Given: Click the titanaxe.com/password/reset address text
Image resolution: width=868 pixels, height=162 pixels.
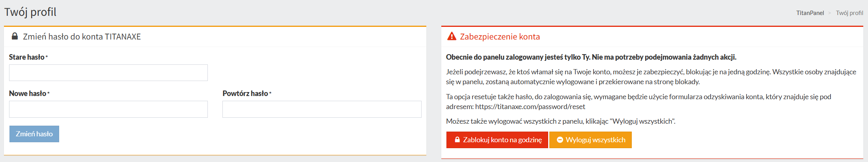Looking at the screenshot, I should tap(530, 107).
